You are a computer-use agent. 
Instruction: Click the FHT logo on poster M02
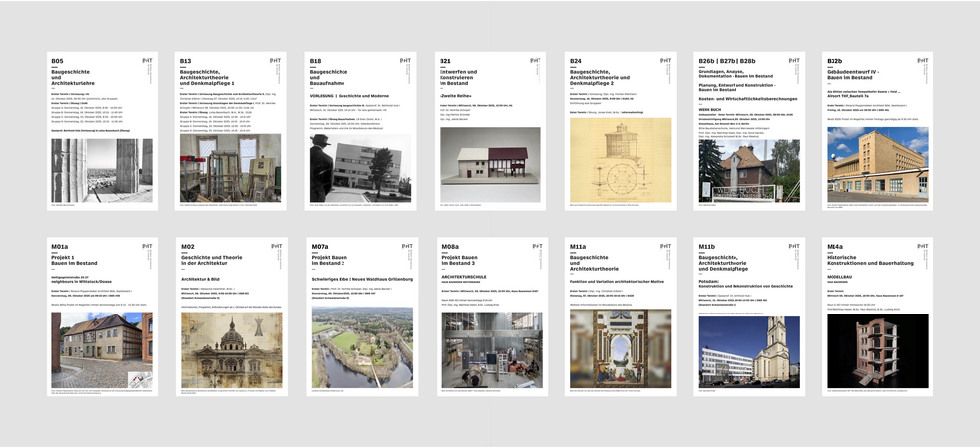pos(275,246)
